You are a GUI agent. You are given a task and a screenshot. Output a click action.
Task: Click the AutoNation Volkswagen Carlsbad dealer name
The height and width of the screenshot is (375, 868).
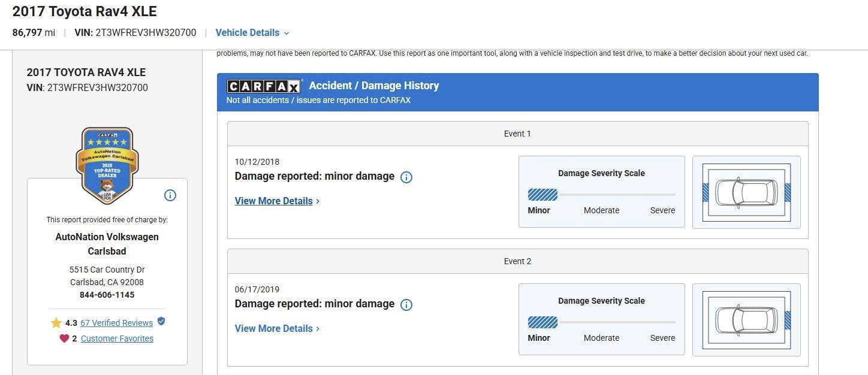[107, 244]
